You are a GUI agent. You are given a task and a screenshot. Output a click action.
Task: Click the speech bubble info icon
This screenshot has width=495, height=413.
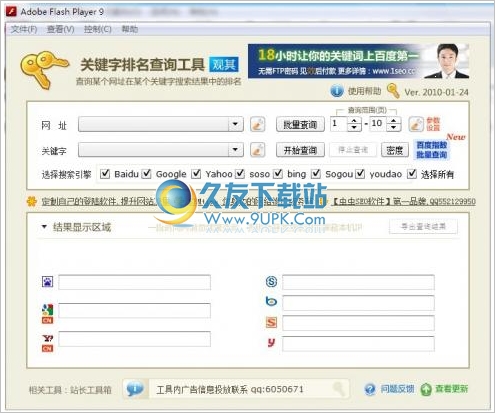click(x=135, y=389)
